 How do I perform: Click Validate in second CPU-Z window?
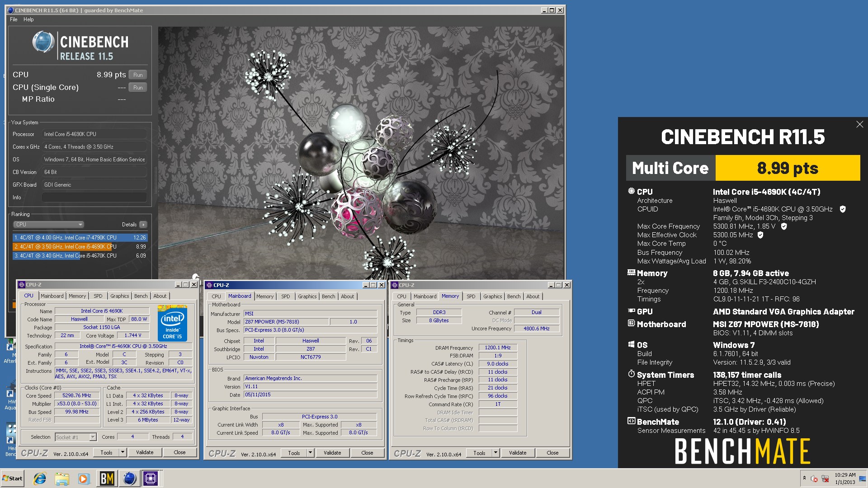(x=332, y=453)
